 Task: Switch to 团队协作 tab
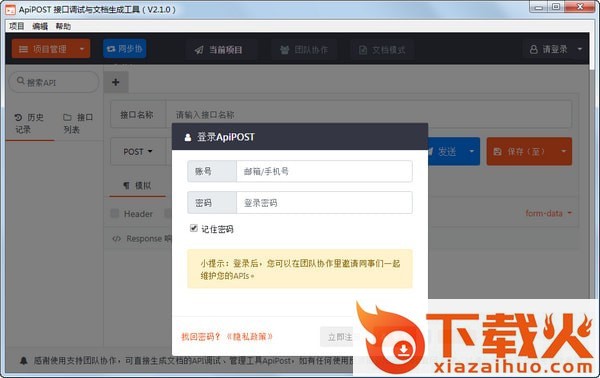tap(304, 50)
